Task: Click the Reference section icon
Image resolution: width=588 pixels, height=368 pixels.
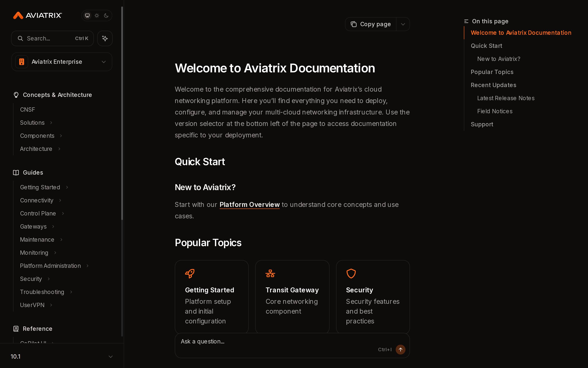Action: (16, 329)
